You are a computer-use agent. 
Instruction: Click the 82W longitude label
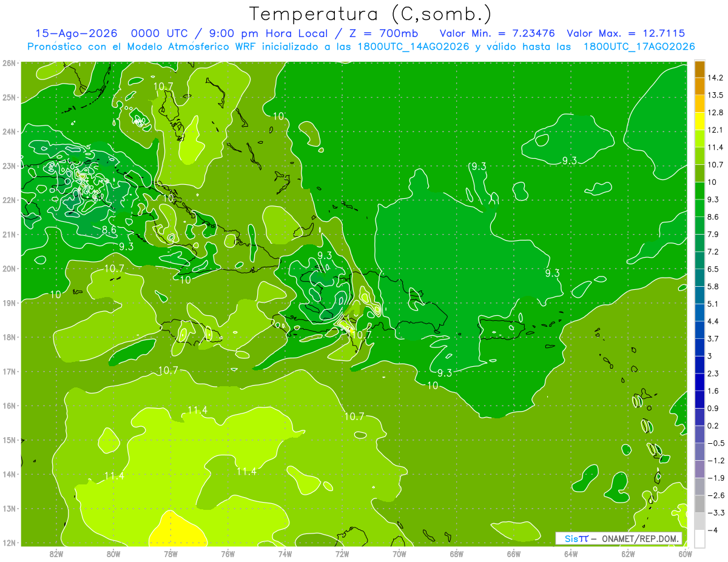[56, 554]
